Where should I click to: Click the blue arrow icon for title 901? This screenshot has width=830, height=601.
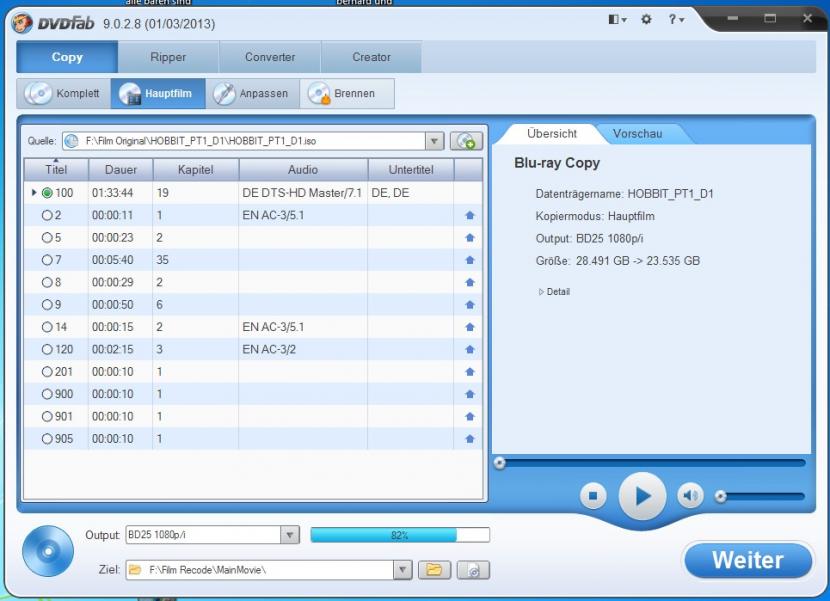(x=470, y=417)
